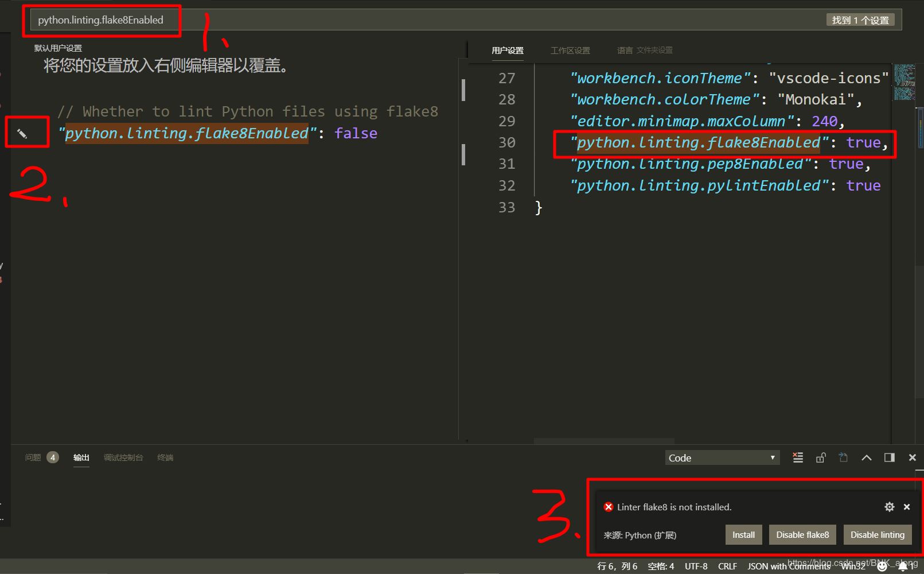This screenshot has width=924, height=574.
Task: Click the workbench.iconTheme key on line 27
Action: [660, 78]
